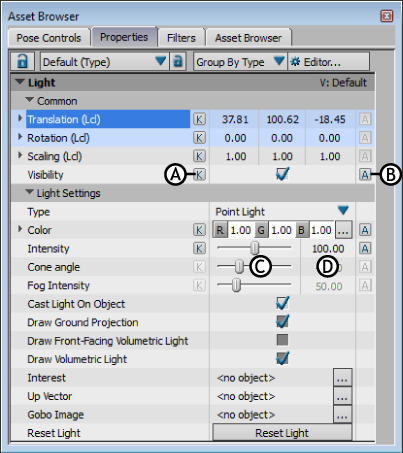The height and width of the screenshot is (453, 403).
Task: Click the A animate button for Color
Action: (x=365, y=230)
